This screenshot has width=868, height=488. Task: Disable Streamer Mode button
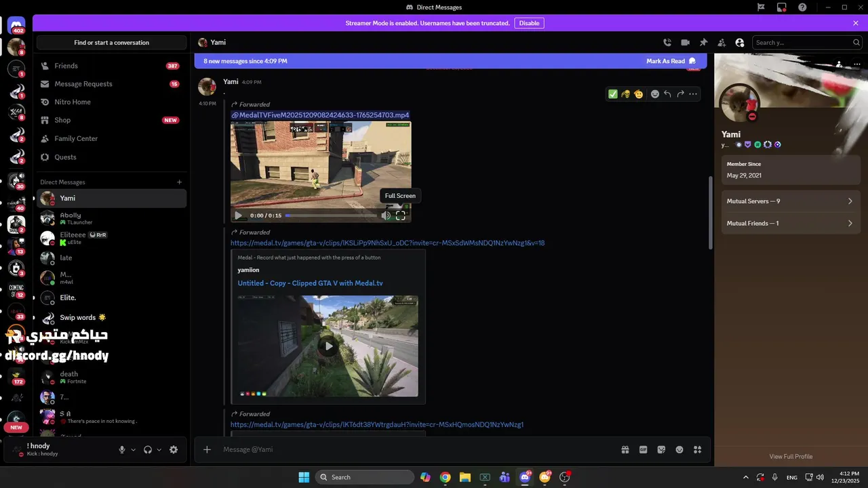tap(529, 23)
